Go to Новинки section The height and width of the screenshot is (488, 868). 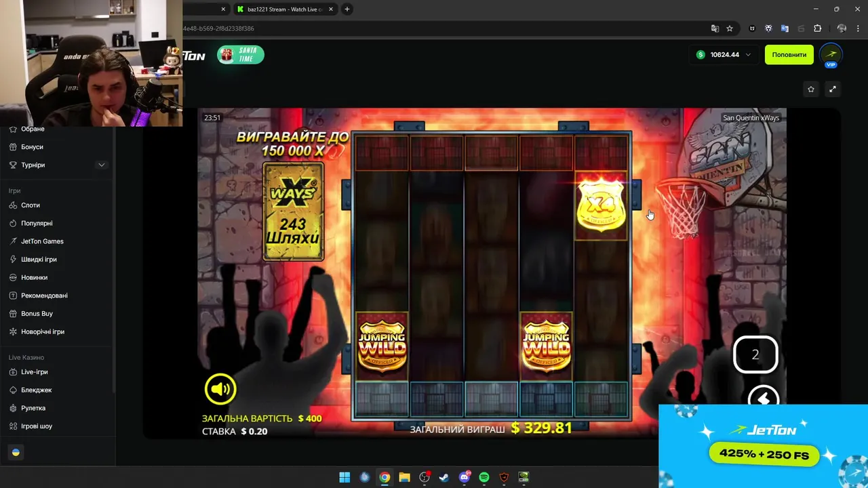[34, 278]
